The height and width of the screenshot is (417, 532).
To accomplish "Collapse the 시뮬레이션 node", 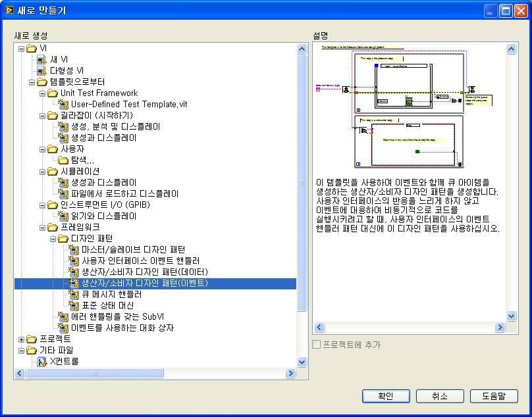I will pyautogui.click(x=42, y=172).
